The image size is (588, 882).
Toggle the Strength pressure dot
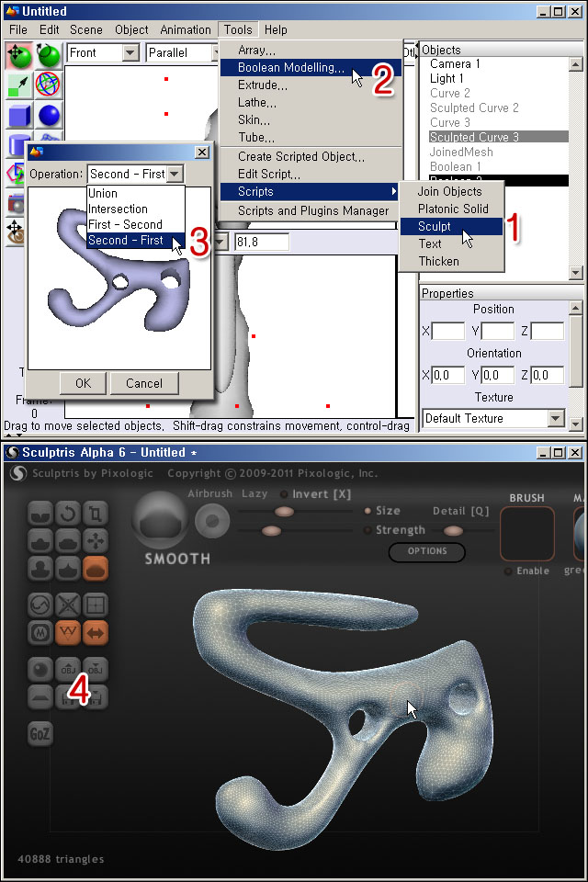click(x=367, y=530)
